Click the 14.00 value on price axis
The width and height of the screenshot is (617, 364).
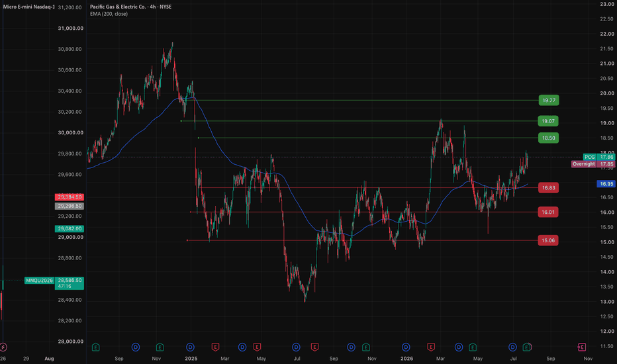(x=607, y=272)
